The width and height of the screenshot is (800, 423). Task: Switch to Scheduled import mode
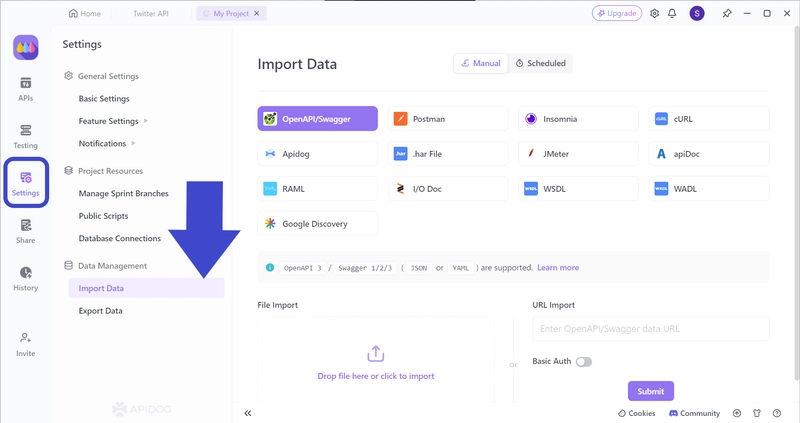[540, 63]
